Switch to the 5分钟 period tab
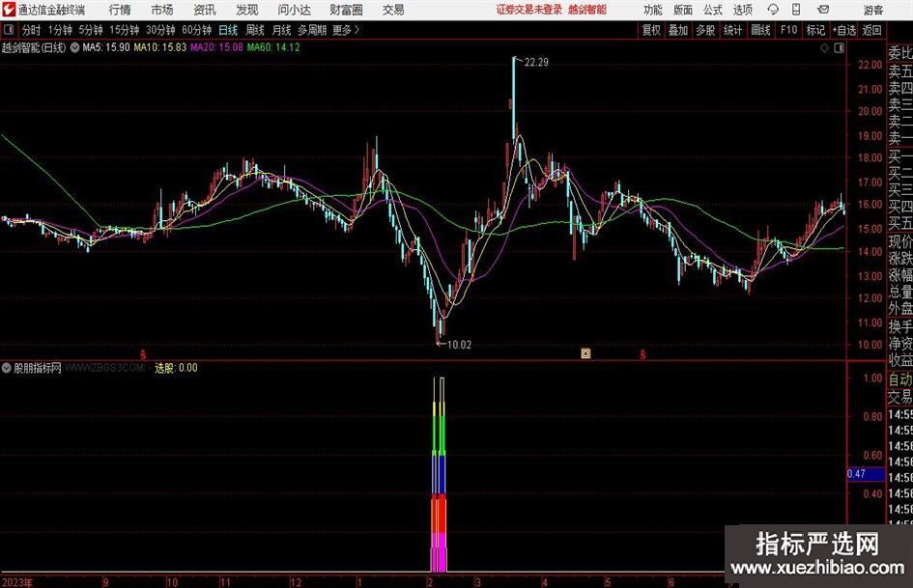 [x=91, y=30]
